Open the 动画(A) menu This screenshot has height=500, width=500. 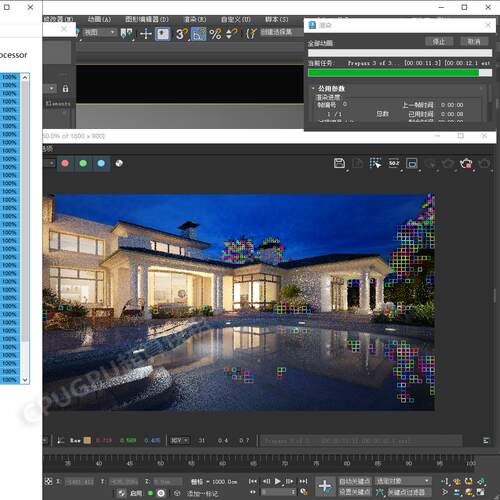99,19
